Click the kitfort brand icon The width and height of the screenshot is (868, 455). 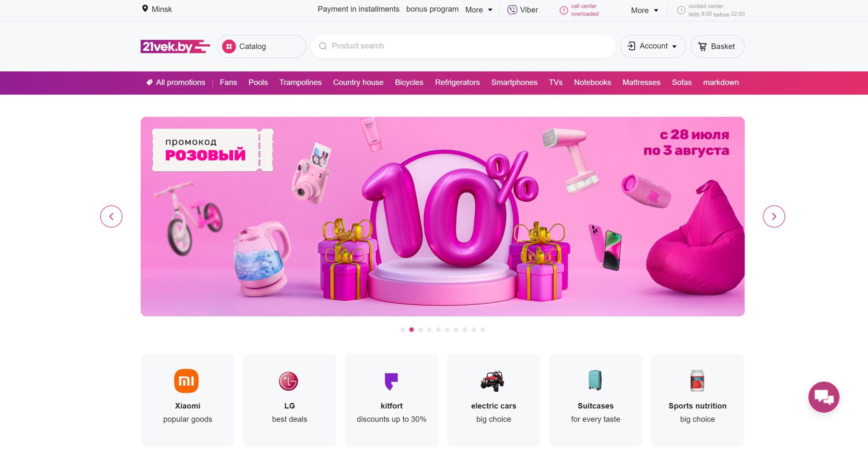(391, 381)
